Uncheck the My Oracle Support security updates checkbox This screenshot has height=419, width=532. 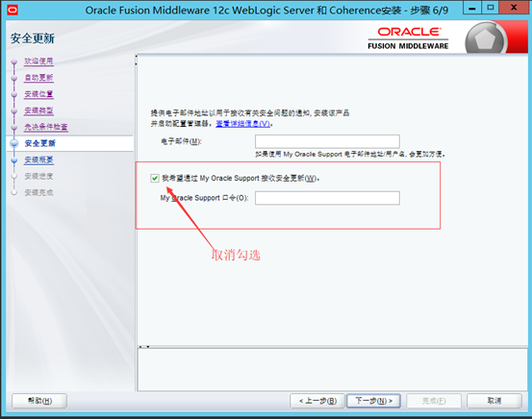[155, 179]
